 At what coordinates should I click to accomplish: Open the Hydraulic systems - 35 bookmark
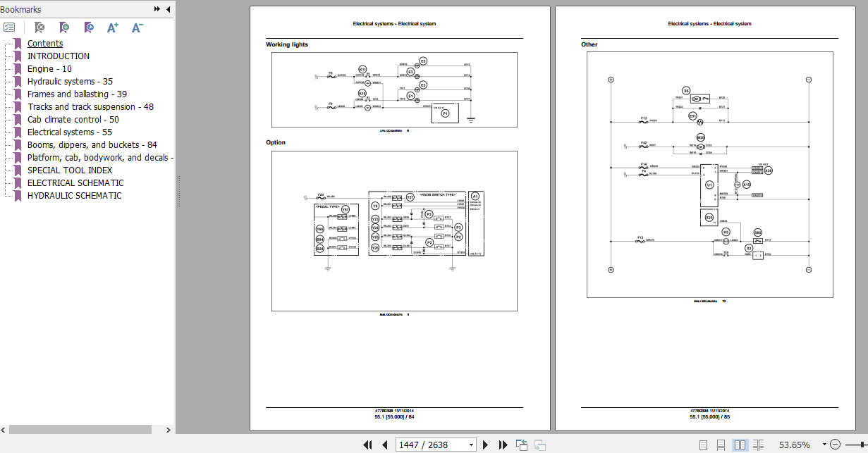coord(70,82)
